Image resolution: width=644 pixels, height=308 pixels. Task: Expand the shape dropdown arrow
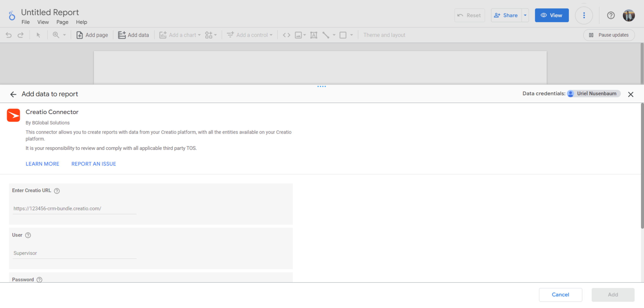(x=351, y=35)
